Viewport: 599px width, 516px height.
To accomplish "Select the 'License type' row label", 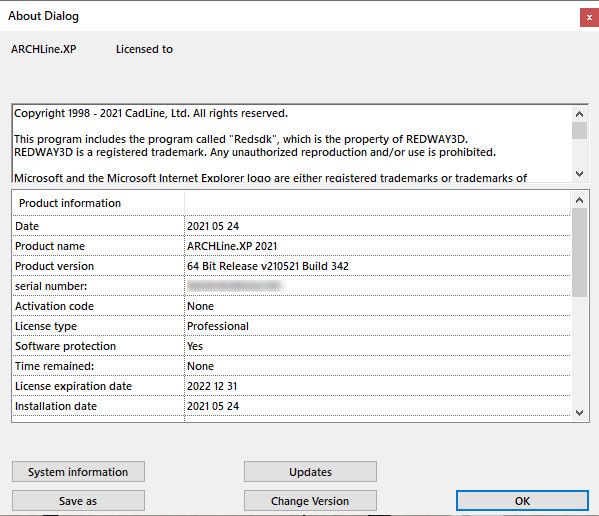I will (46, 326).
